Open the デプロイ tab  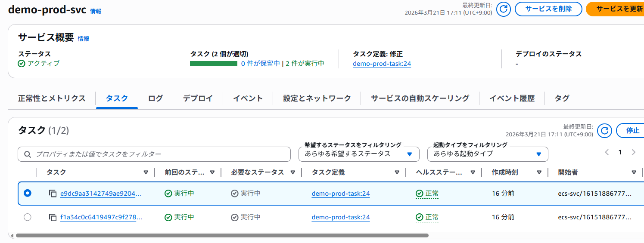coord(198,98)
